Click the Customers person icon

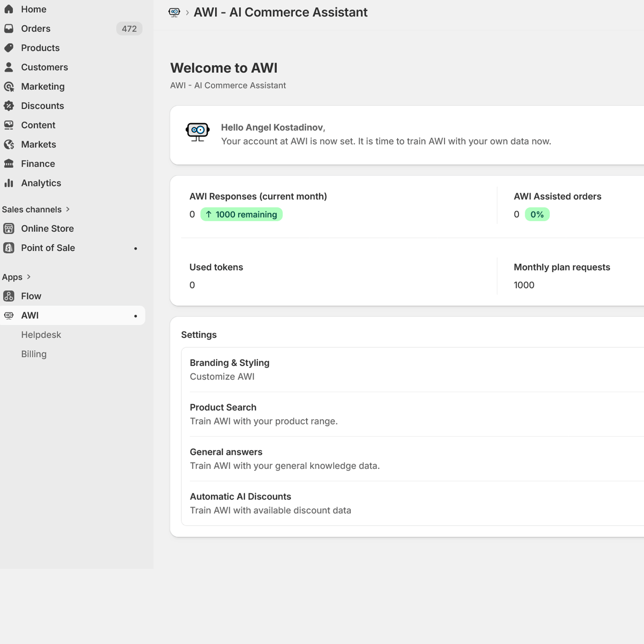[9, 67]
